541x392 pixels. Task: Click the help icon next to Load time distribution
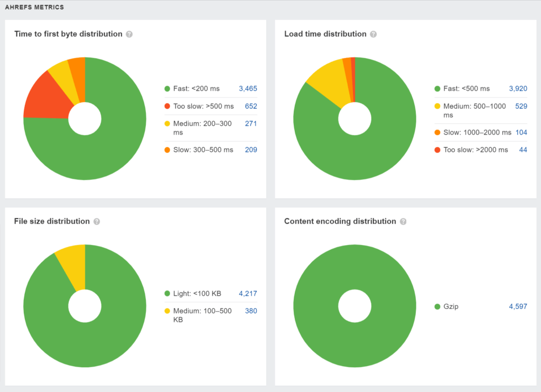[374, 34]
